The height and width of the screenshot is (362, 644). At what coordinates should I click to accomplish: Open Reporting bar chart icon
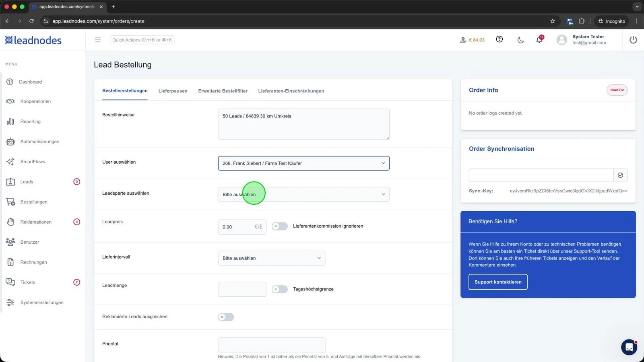coord(10,121)
